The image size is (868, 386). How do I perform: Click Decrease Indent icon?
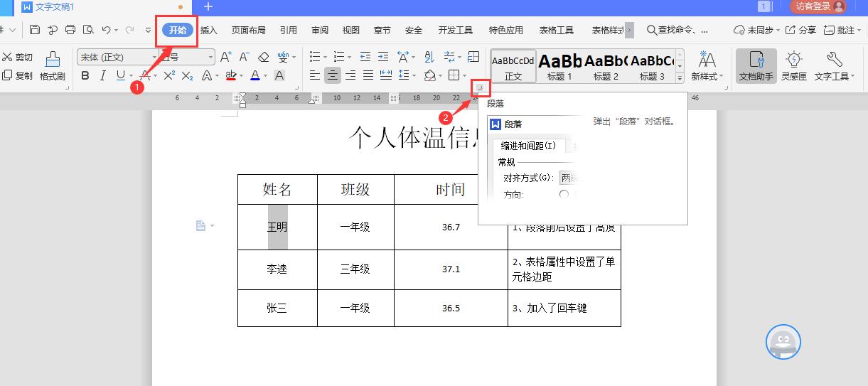coord(365,57)
